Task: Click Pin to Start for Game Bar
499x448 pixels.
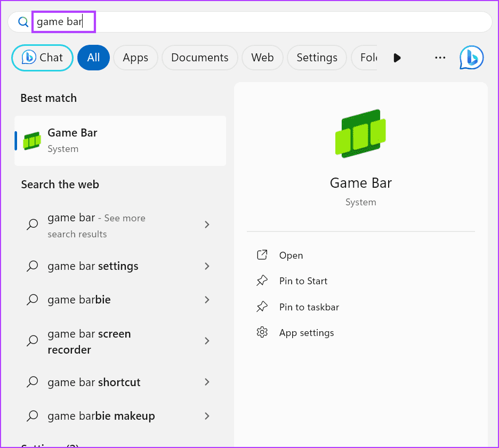Action: (x=303, y=281)
